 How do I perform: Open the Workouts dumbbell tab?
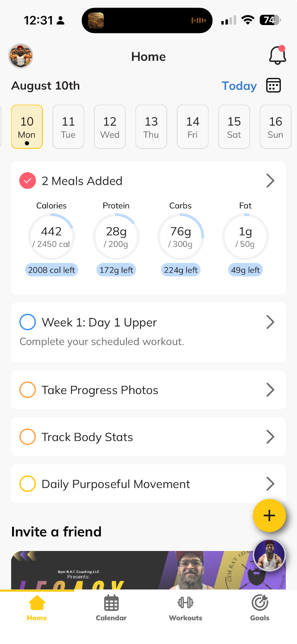186,609
